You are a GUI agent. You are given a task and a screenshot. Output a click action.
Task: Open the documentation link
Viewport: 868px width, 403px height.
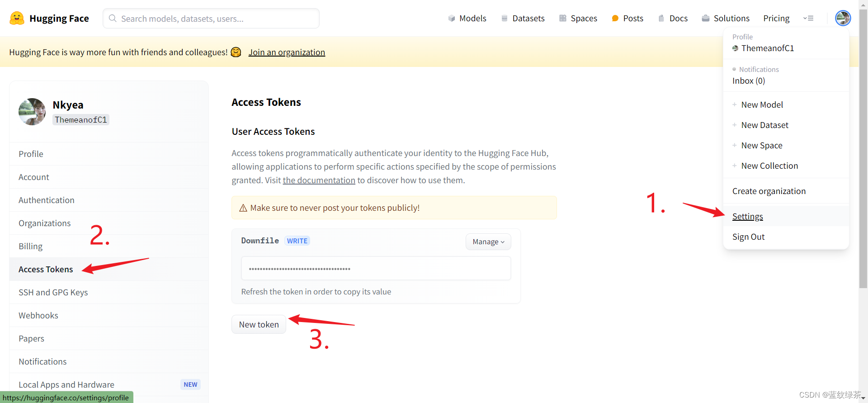click(x=319, y=180)
